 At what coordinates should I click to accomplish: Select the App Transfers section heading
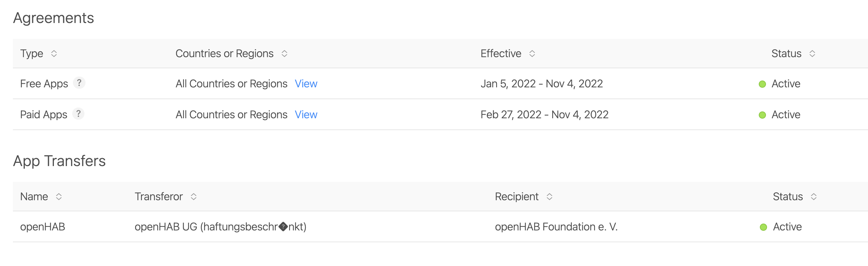coord(60,161)
